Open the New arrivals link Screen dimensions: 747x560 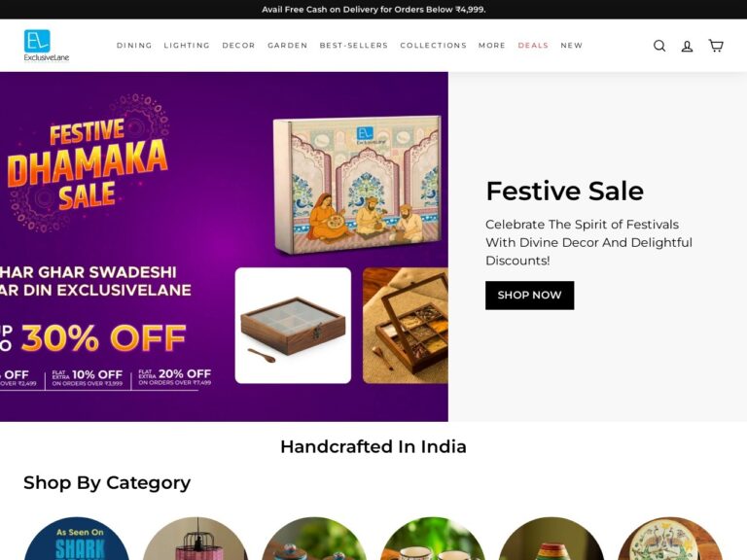tap(572, 46)
